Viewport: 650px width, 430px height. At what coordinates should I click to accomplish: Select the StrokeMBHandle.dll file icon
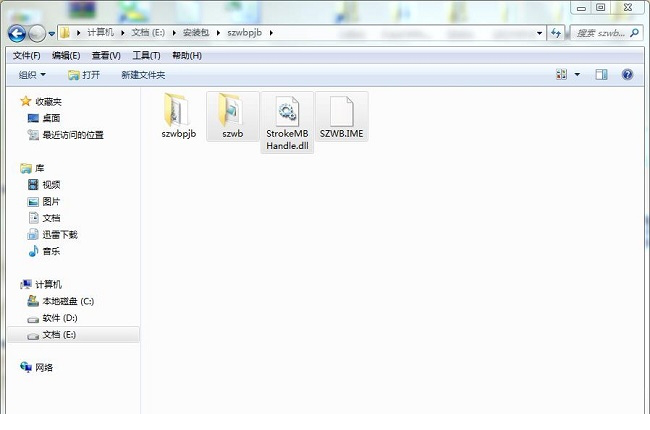[x=287, y=111]
